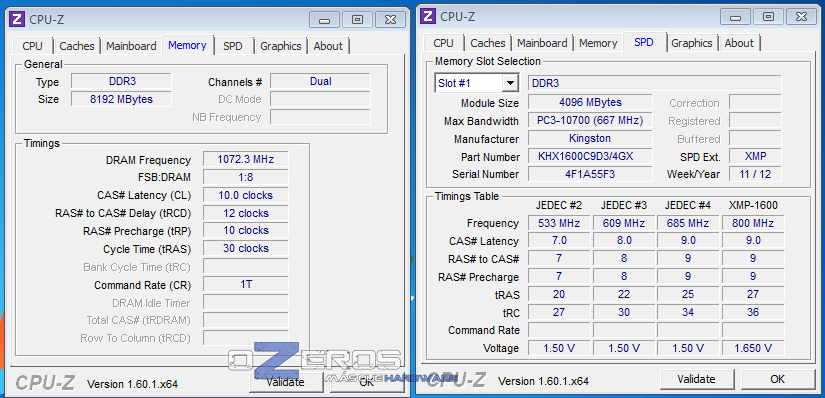
Task: Click the RAS# Precharge value 10 clocks
Action: [246, 231]
